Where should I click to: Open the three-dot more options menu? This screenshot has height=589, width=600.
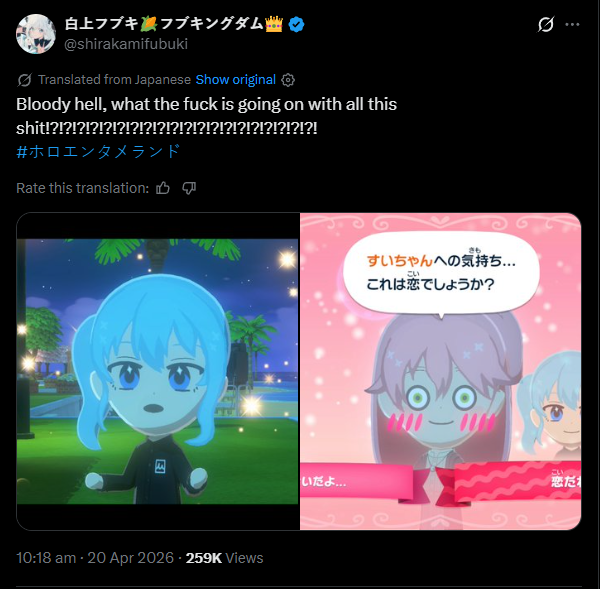(572, 24)
